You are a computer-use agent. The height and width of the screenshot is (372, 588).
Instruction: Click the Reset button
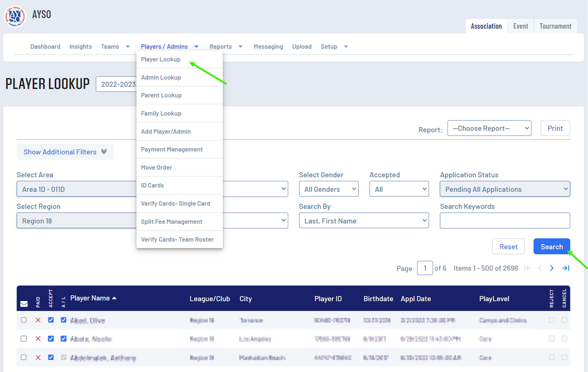pyautogui.click(x=508, y=247)
